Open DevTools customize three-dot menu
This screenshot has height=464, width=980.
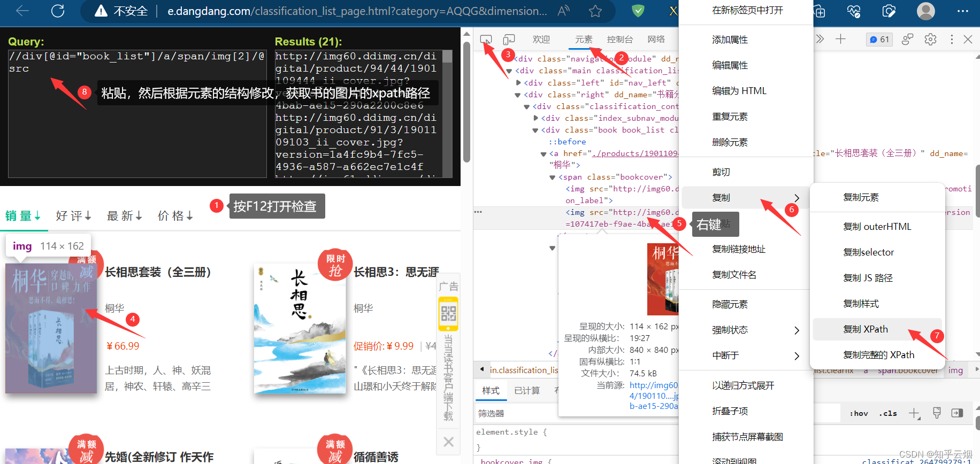coord(952,39)
